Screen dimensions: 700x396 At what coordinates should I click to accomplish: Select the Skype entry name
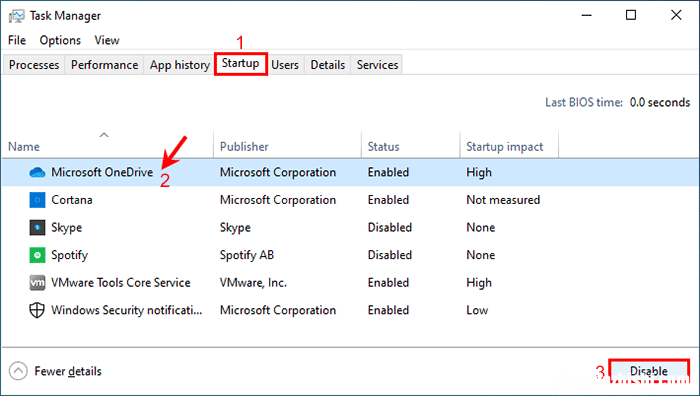click(67, 227)
